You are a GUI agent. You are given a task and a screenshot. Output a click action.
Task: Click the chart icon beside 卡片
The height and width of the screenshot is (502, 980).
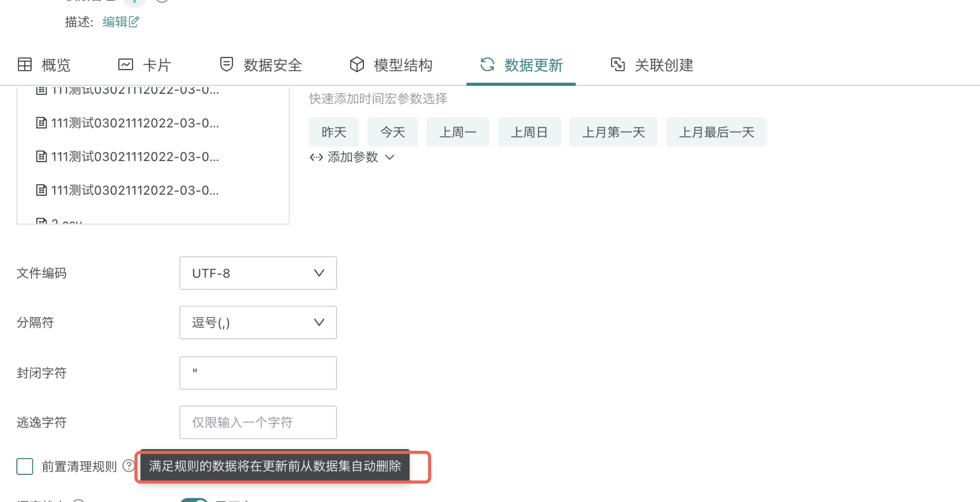125,64
